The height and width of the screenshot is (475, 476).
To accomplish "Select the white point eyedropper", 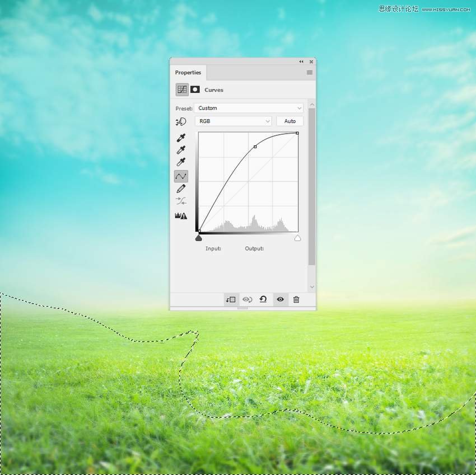I will [x=181, y=162].
